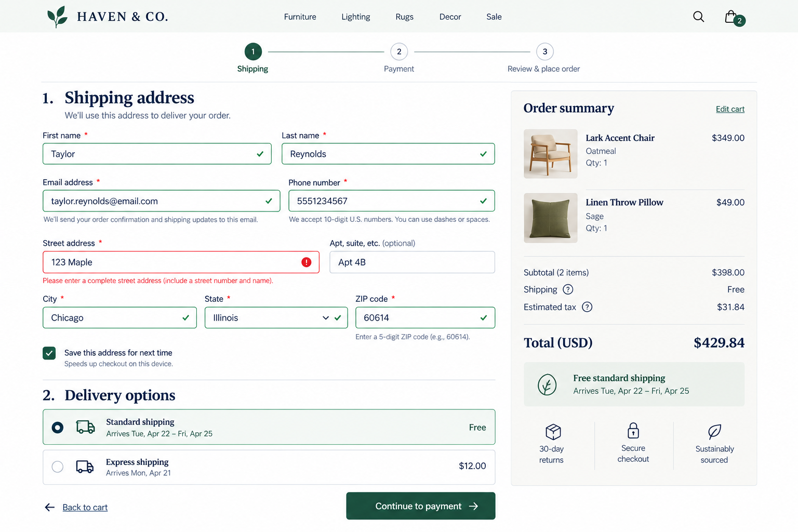
Task: Click the red error icon in Street address
Action: [307, 262]
